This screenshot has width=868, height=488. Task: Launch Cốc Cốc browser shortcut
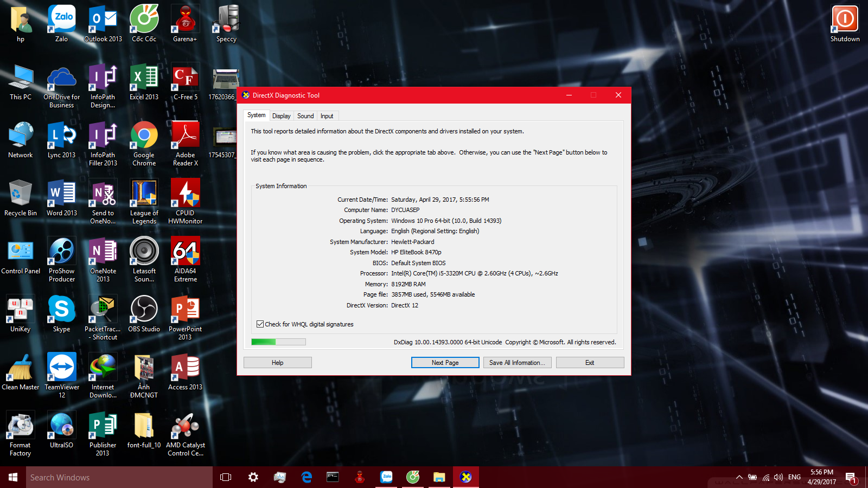click(144, 24)
